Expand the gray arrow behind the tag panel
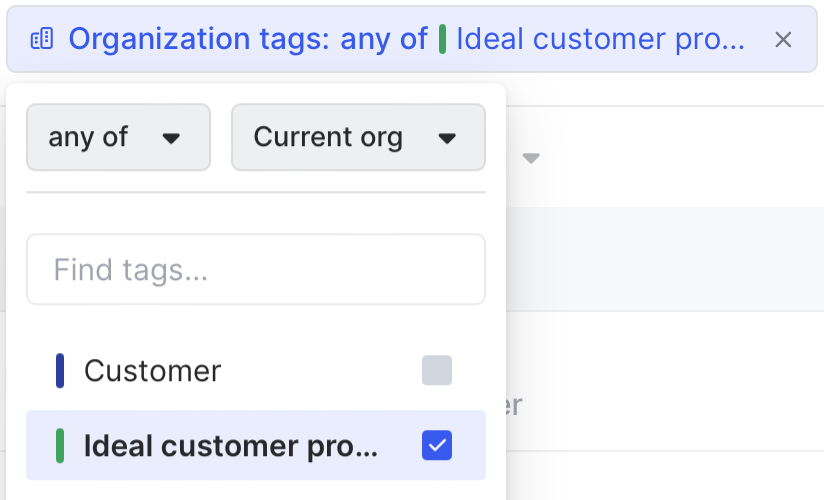824x500 pixels. (x=532, y=158)
